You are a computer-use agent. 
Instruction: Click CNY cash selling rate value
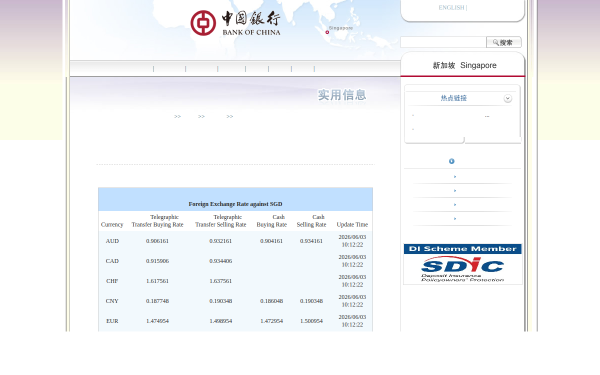click(x=311, y=301)
